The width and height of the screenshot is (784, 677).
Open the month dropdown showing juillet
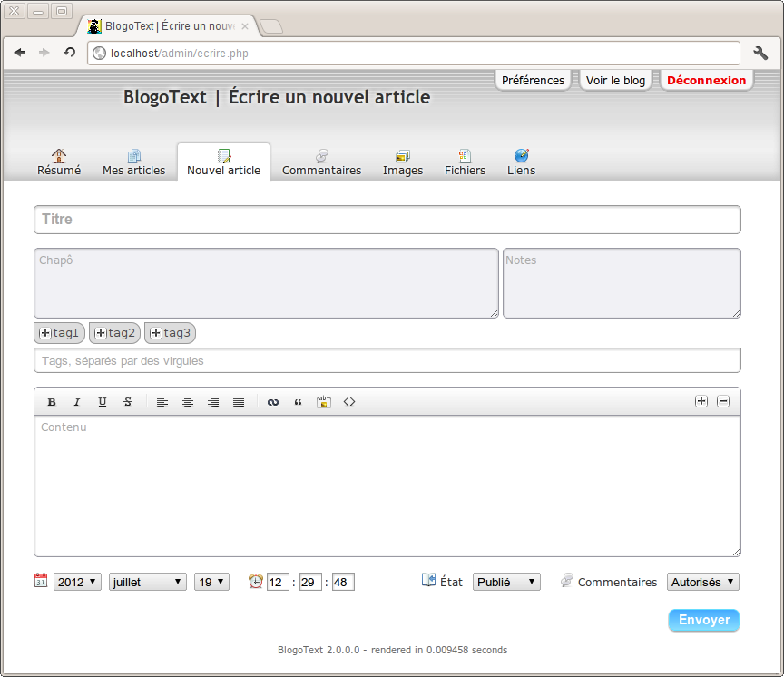(x=147, y=582)
